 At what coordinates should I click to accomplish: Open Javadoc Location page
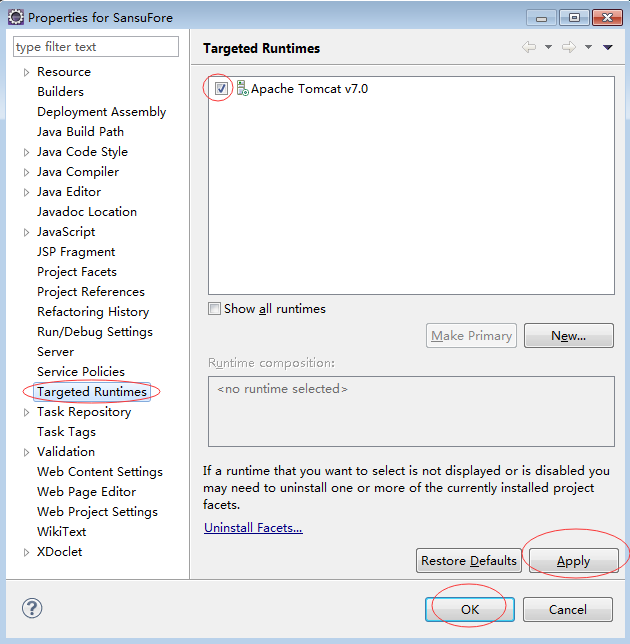(x=87, y=212)
